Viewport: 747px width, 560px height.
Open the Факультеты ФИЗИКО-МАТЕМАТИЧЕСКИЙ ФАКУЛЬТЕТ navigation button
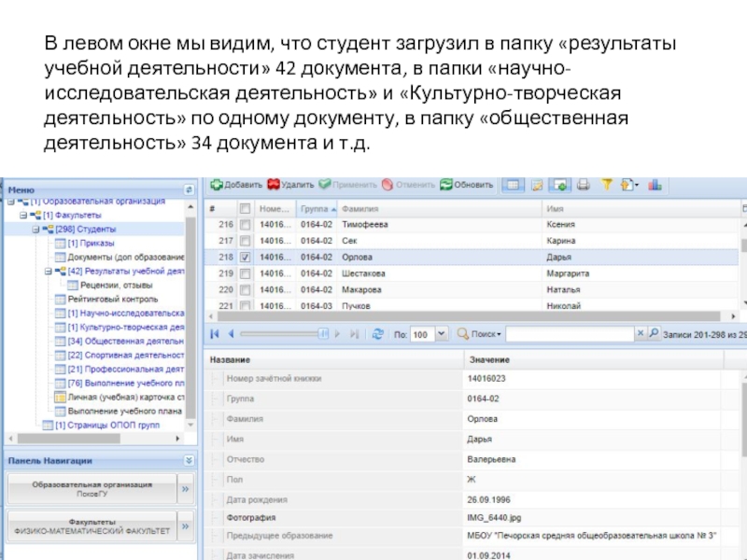[x=92, y=525]
